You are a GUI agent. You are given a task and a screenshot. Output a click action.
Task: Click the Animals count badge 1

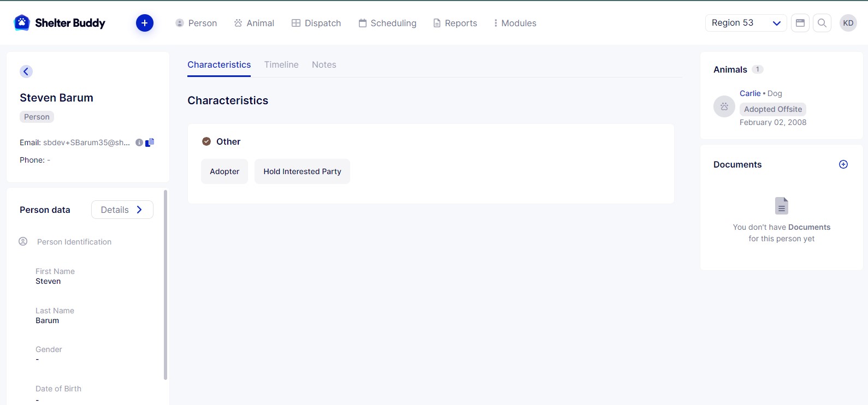(x=758, y=69)
